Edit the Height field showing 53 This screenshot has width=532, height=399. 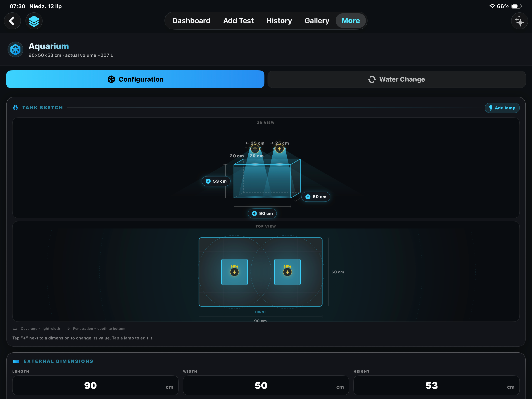pyautogui.click(x=436, y=385)
